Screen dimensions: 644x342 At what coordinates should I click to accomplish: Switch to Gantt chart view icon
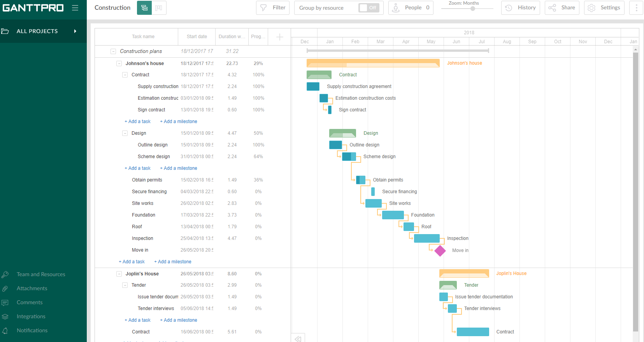(144, 8)
